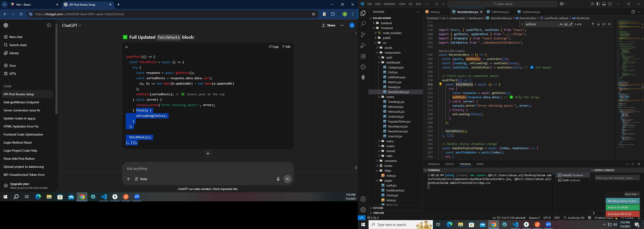The height and width of the screenshot is (229, 644).
Task: Open the MongoDB leaf icon in activity bar
Action: [363, 78]
